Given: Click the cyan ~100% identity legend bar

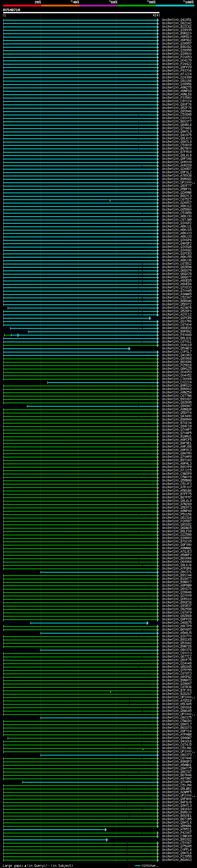Looking at the screenshot, I should point(175,6).
